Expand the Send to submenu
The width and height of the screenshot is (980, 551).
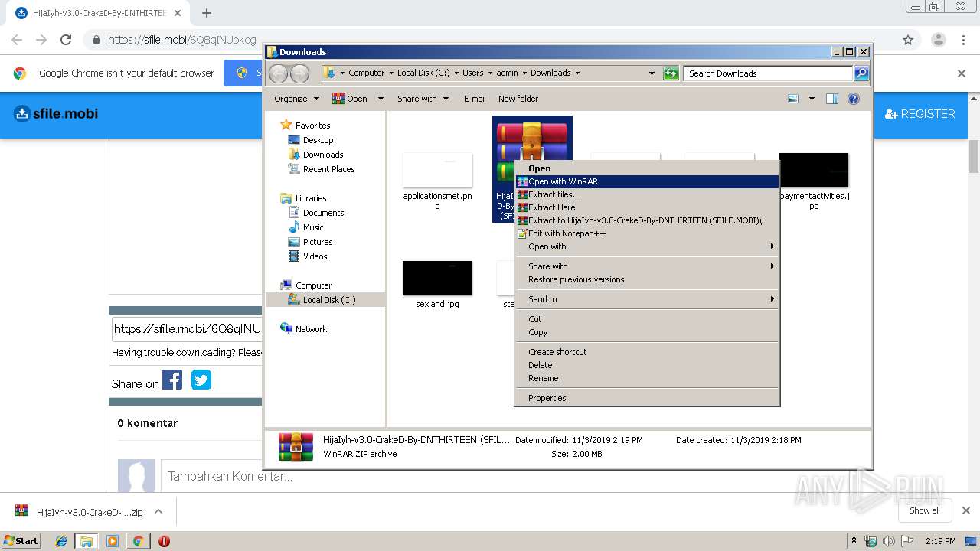point(647,299)
